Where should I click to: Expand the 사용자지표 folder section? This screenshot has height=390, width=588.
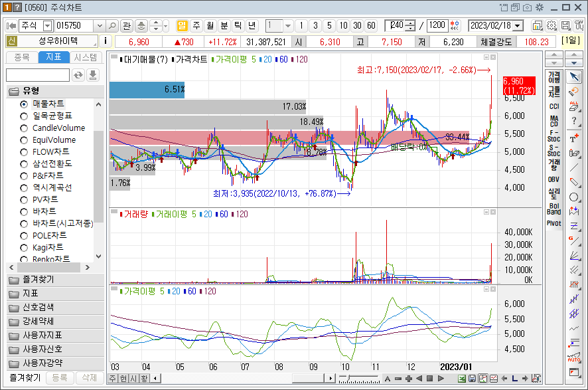click(55, 336)
